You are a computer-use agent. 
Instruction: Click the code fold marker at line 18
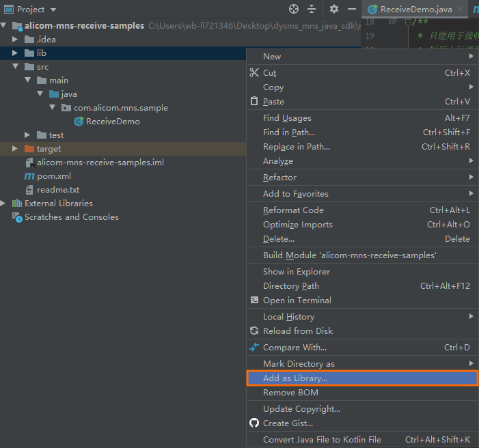point(408,22)
